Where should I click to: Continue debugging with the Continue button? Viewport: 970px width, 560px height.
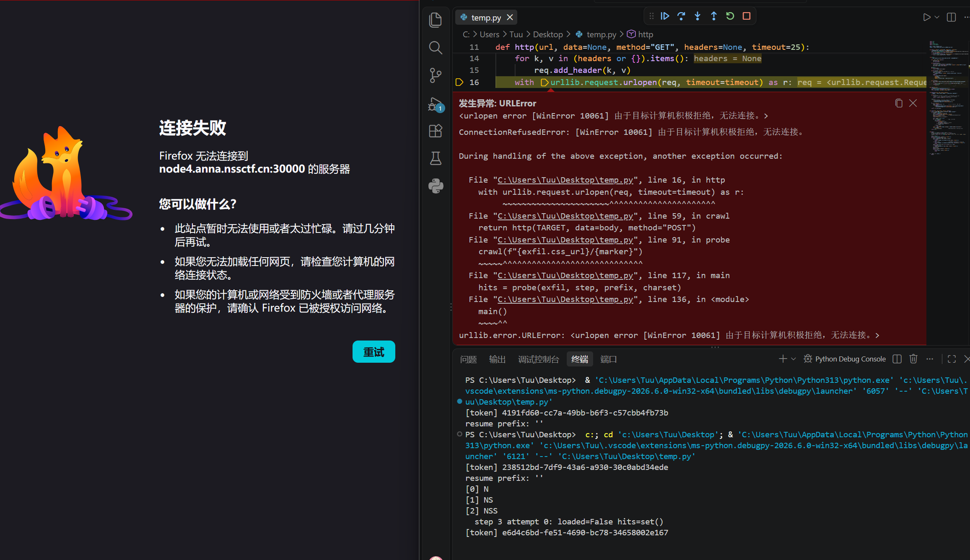pos(665,16)
